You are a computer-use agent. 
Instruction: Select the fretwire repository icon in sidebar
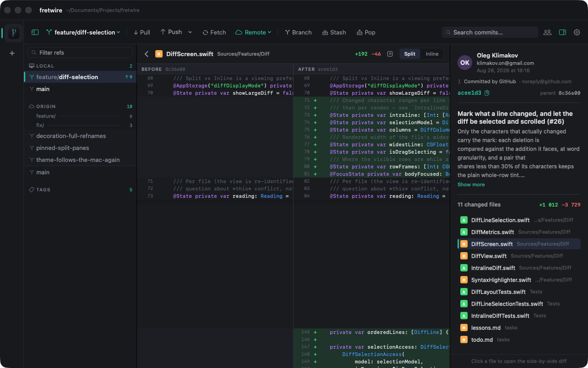pyautogui.click(x=14, y=33)
